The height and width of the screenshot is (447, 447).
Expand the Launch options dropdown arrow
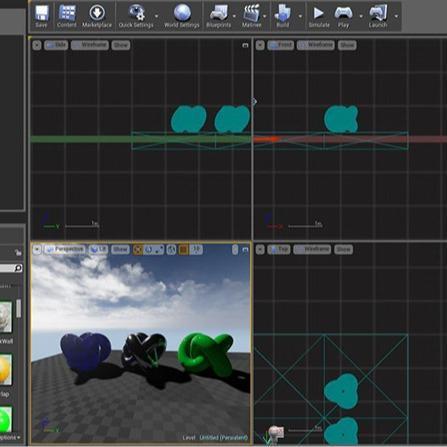[x=396, y=16]
